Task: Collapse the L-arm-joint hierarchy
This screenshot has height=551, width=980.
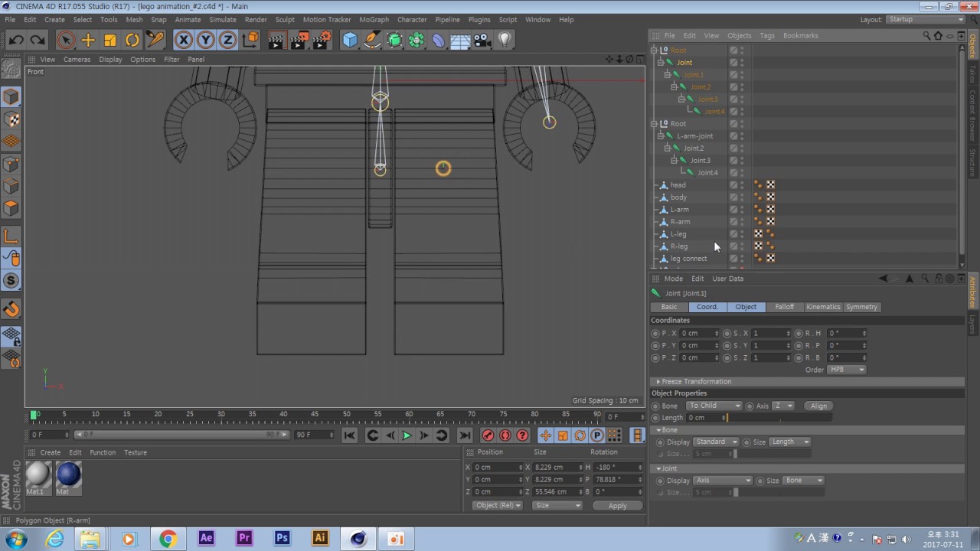Action: (661, 136)
